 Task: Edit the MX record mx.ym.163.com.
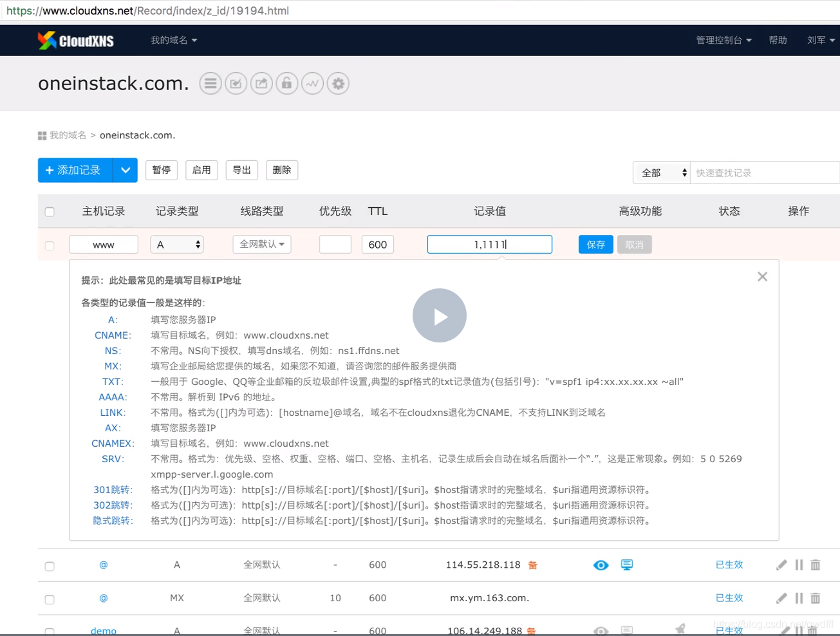pos(781,598)
